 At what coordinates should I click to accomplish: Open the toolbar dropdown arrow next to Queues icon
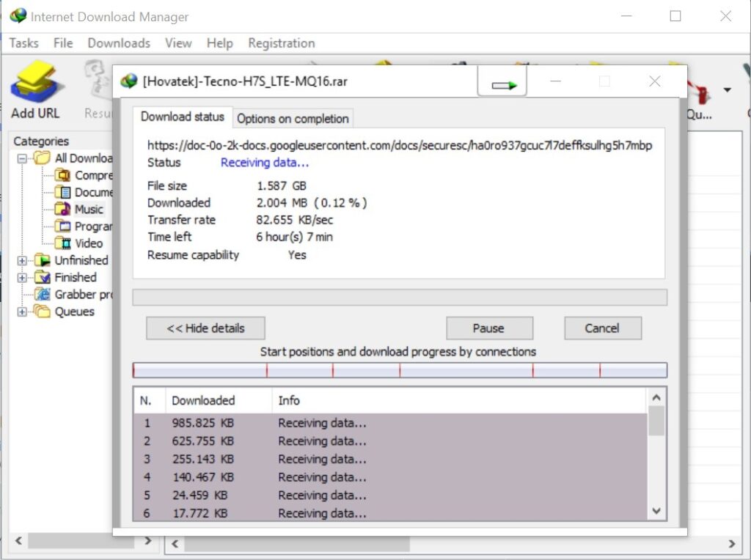click(728, 88)
